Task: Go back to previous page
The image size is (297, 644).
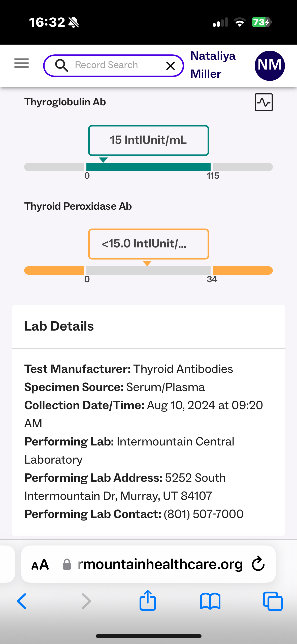Action: (22, 601)
